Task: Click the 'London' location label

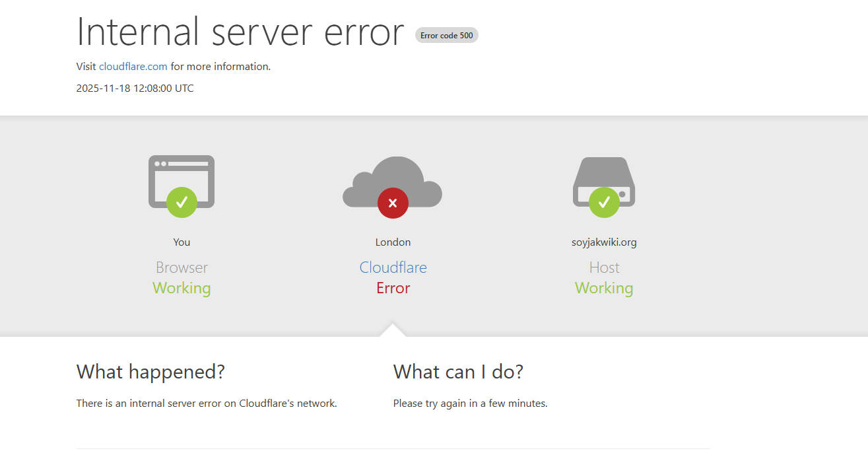Action: coord(393,242)
